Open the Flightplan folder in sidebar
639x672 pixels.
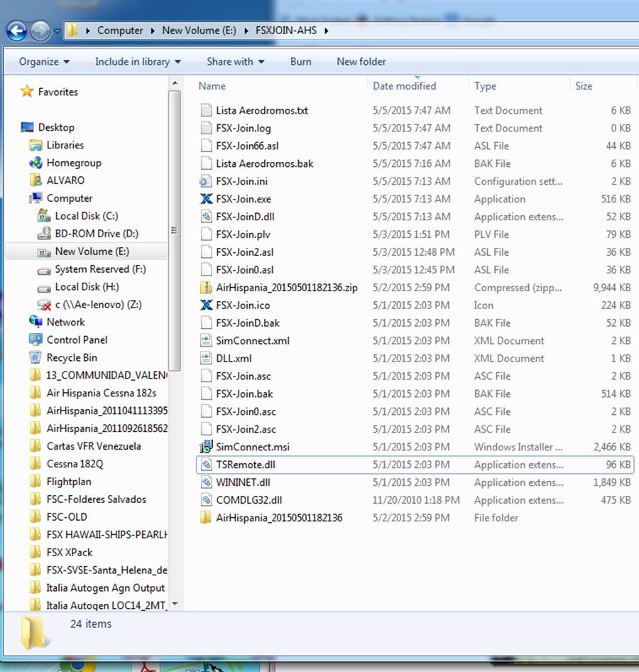[68, 482]
